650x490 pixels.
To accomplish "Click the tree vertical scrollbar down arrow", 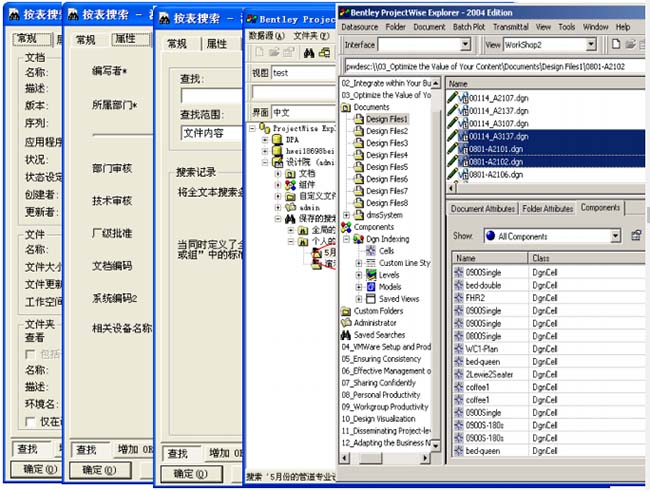I will click(435, 445).
